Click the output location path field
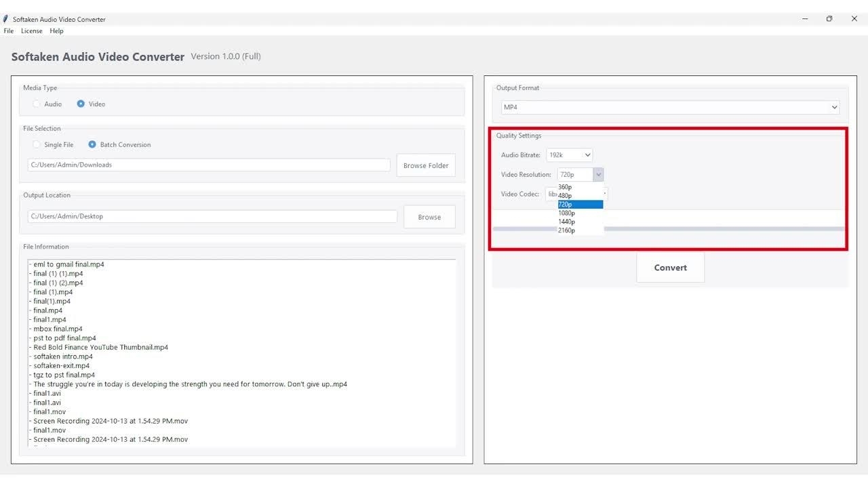This screenshot has height=488, width=868. (x=212, y=216)
